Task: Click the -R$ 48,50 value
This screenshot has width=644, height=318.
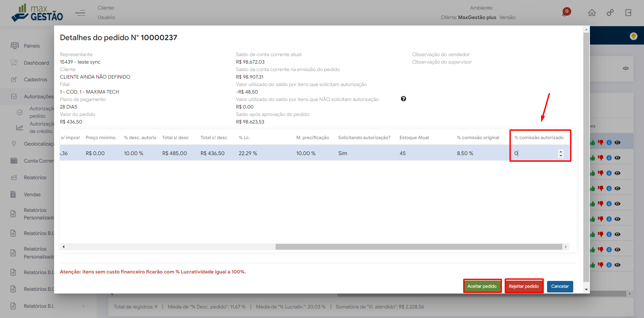Action: coord(247,92)
